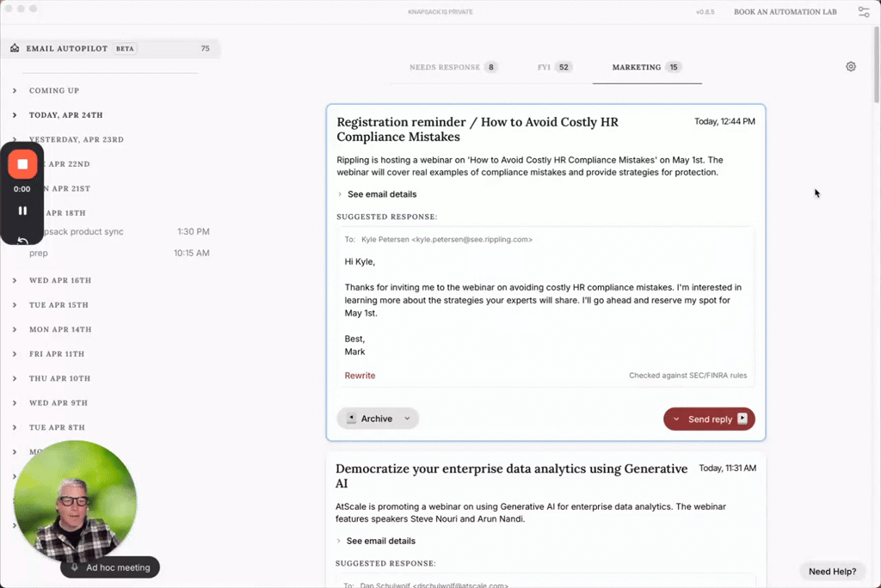Stop the recording with the red stop button

22,164
